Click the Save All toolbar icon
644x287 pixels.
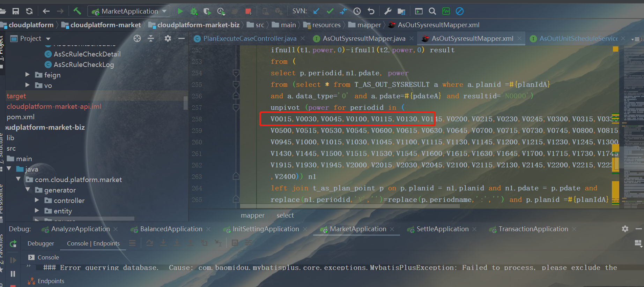pyautogui.click(x=16, y=11)
